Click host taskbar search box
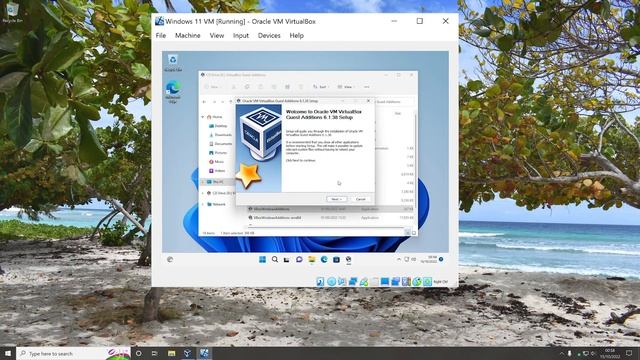 pos(73,353)
